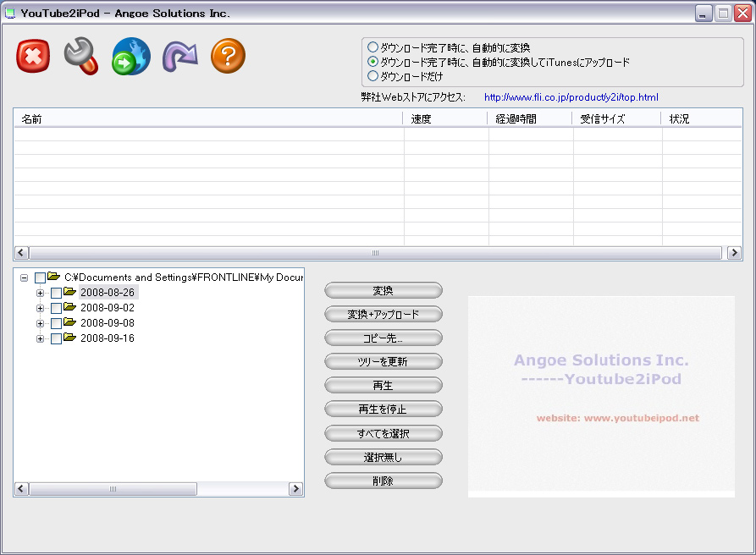The width and height of the screenshot is (756, 555).
Task: Open help with the orange question icon
Action: (x=228, y=56)
